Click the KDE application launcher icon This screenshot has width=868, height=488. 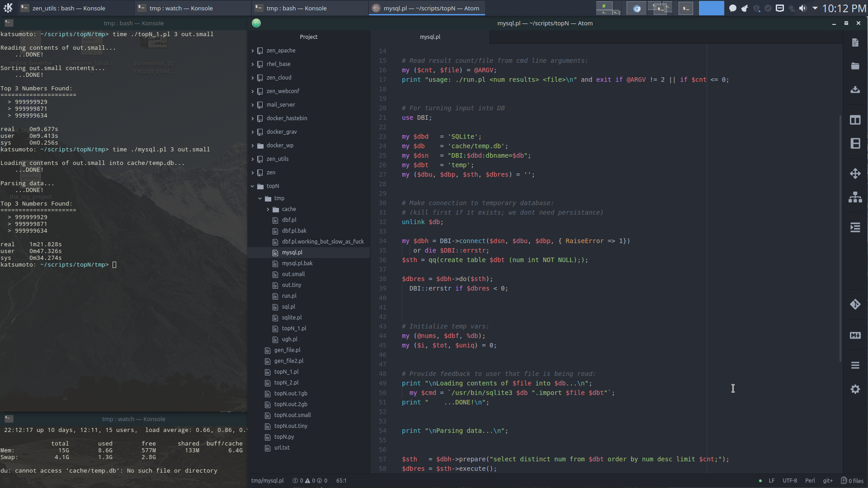(8, 8)
